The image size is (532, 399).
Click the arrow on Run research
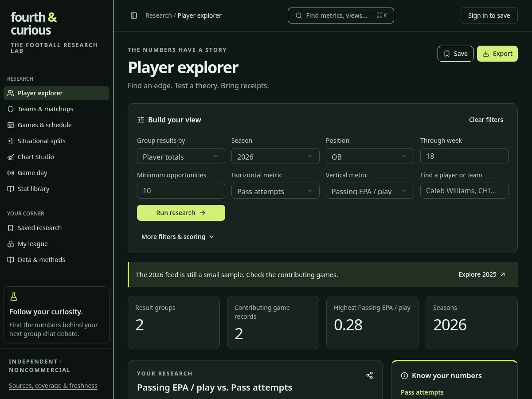[x=203, y=213]
